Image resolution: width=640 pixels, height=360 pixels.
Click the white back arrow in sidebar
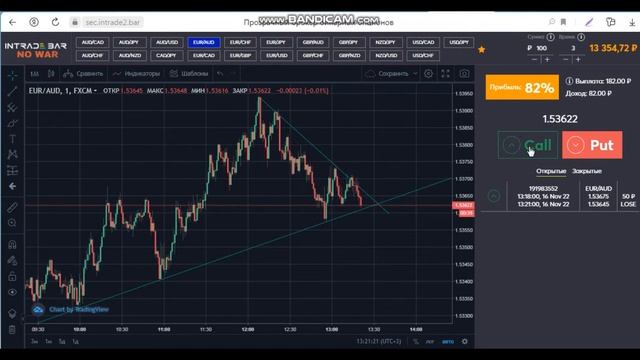13,186
